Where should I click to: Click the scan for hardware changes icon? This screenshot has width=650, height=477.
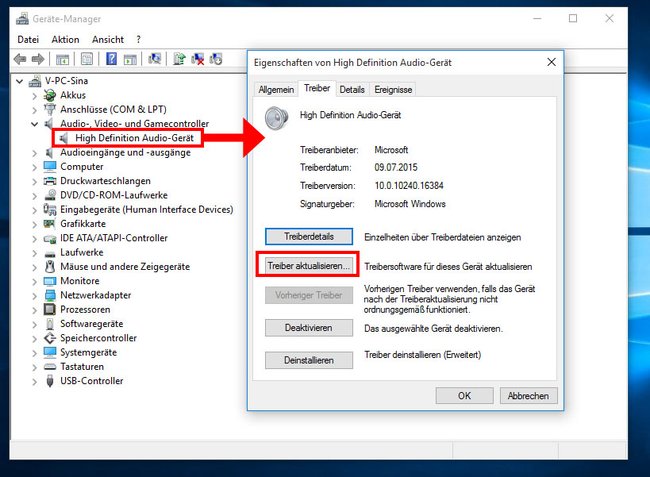[x=154, y=59]
